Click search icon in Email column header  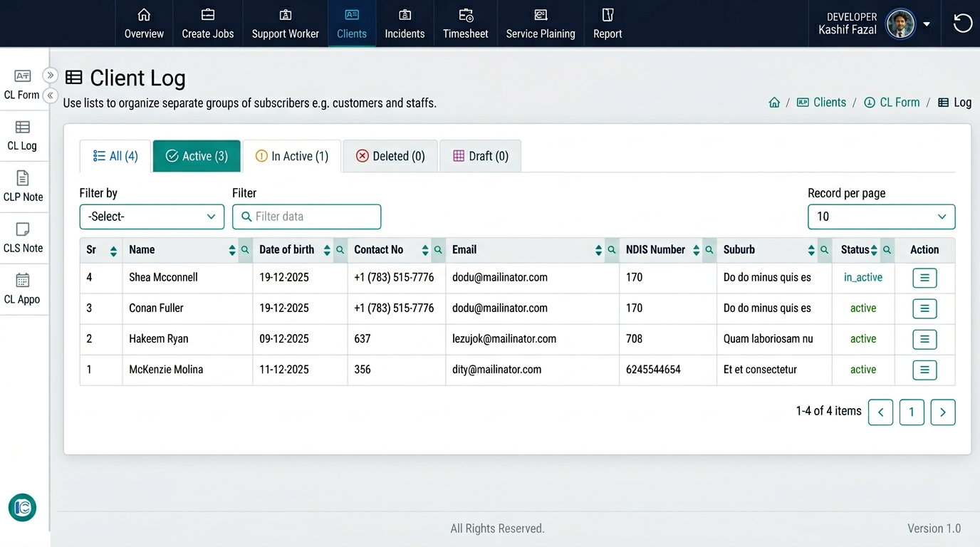click(611, 250)
